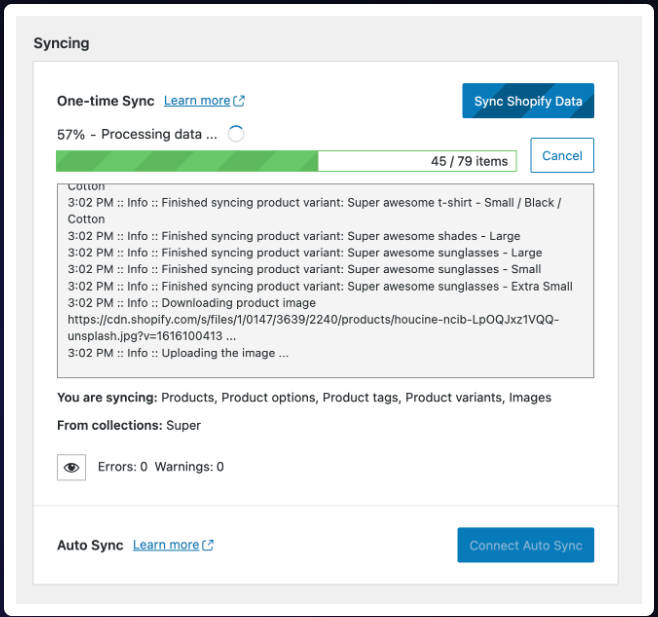Select log line 'Downloading product image'

click(192, 303)
